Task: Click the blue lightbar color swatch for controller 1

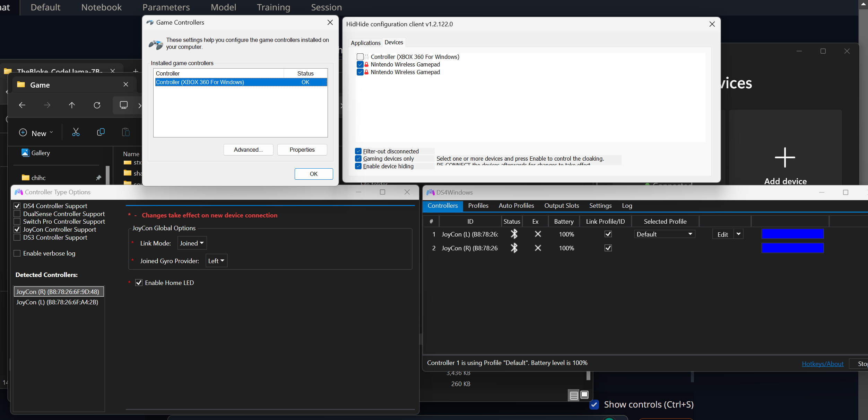Action: point(792,234)
